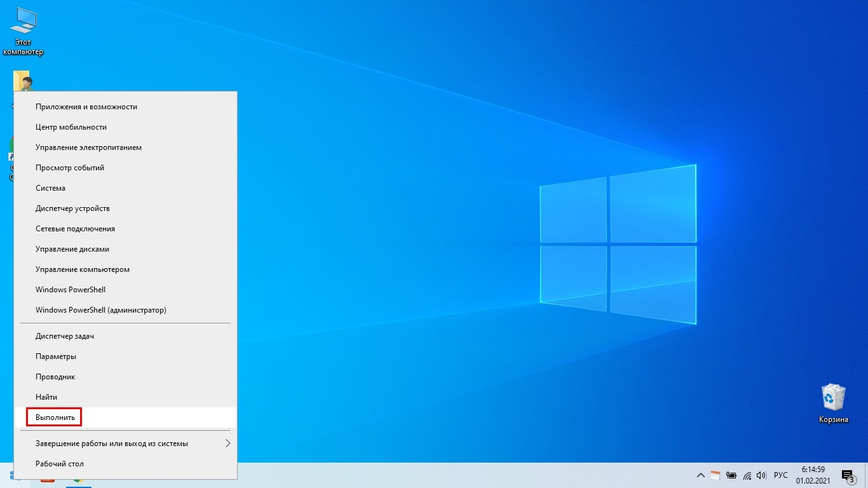Click the battery power tray icon
The width and height of the screenshot is (868, 488).
pyautogui.click(x=731, y=475)
